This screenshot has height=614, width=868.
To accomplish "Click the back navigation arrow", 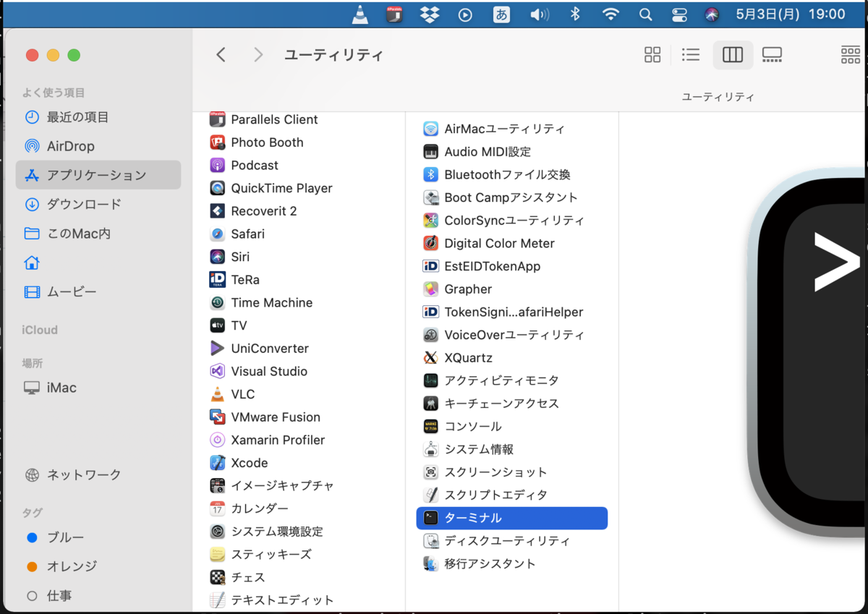I will (x=221, y=54).
